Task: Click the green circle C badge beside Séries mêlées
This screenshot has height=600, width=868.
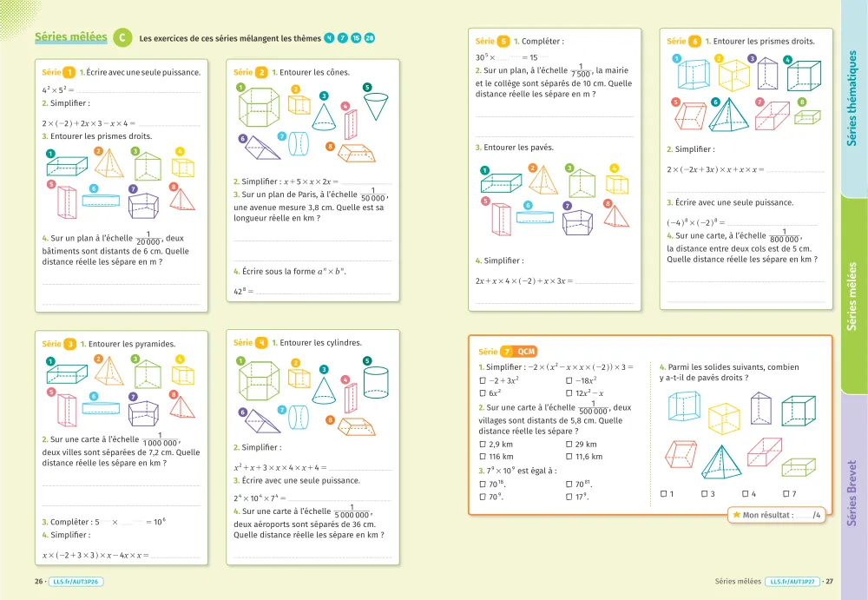Action: (122, 37)
